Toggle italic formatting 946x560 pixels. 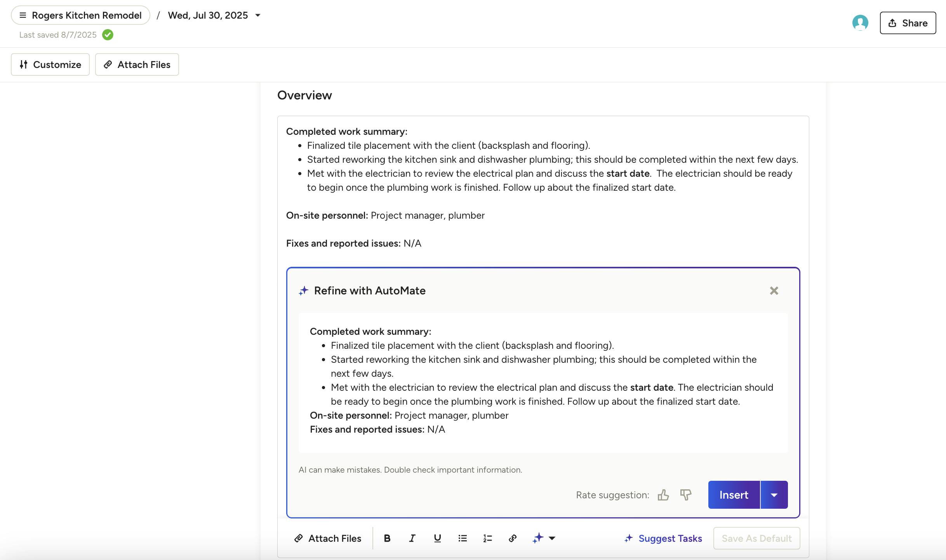point(412,538)
